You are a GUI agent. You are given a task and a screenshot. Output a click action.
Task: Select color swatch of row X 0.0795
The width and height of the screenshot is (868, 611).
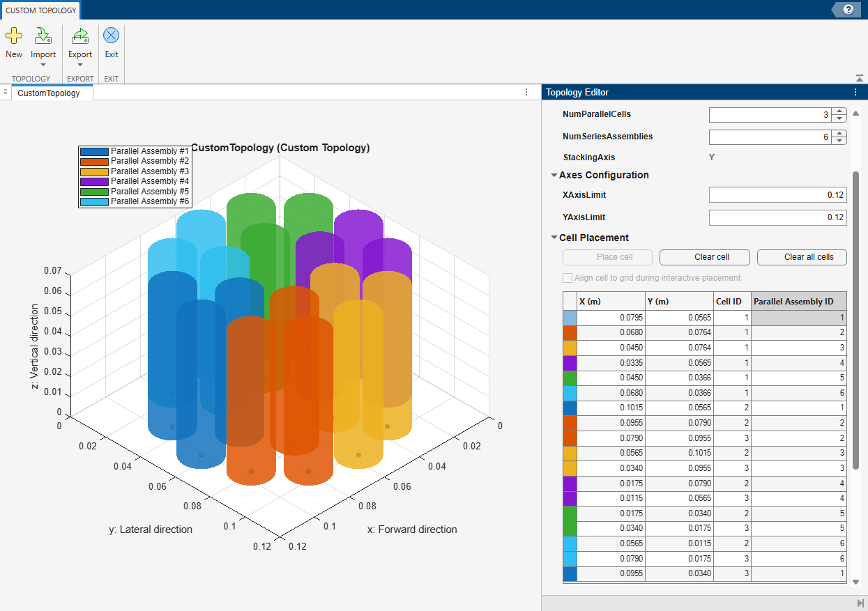click(x=570, y=318)
